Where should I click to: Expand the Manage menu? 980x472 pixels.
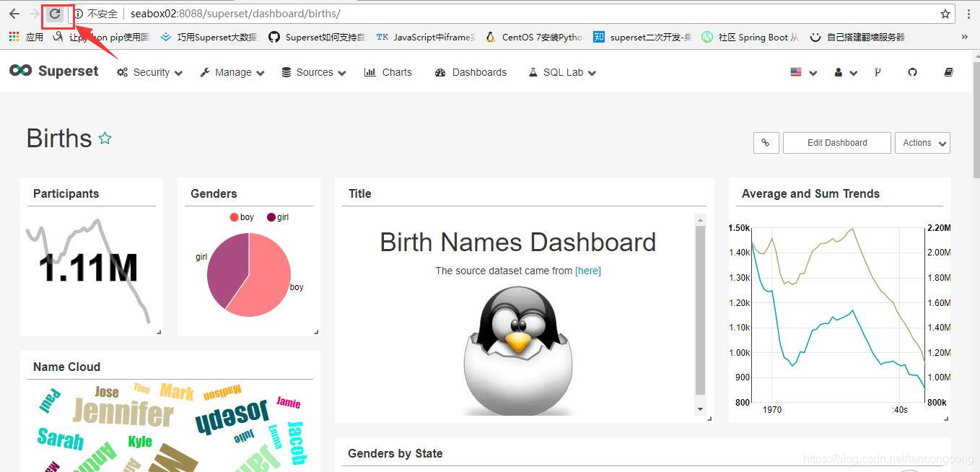[x=231, y=72]
